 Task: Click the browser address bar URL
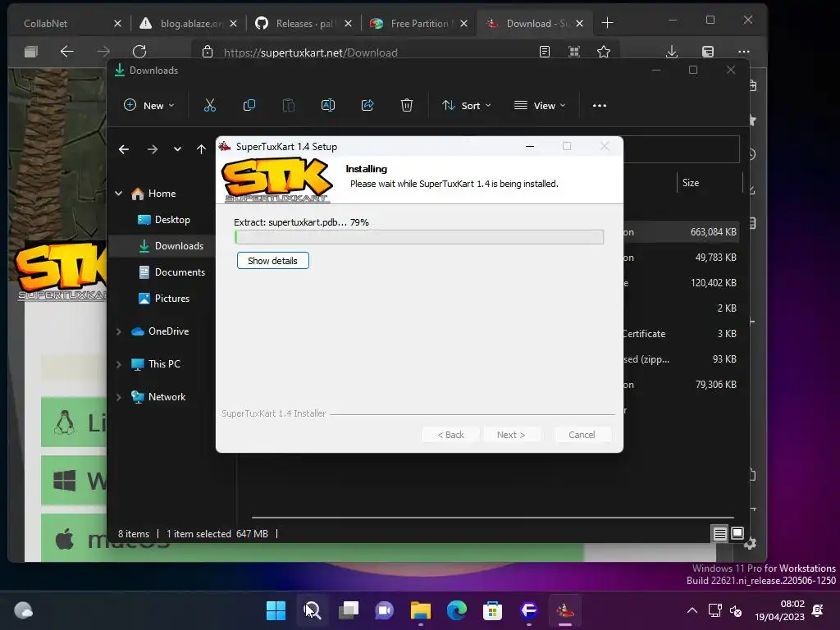click(x=311, y=52)
